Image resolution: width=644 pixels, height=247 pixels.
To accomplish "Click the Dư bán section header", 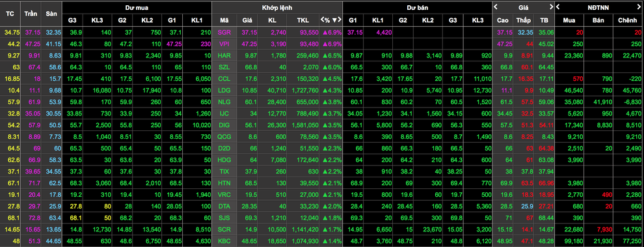I will point(417,8).
